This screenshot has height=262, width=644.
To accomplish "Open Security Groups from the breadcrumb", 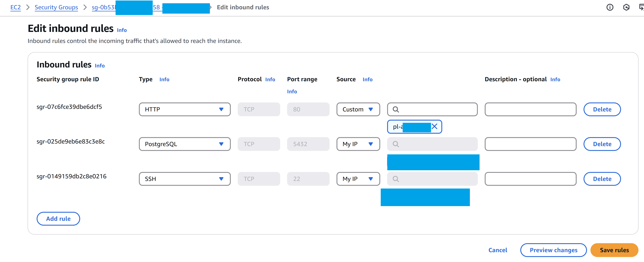I will point(56,7).
